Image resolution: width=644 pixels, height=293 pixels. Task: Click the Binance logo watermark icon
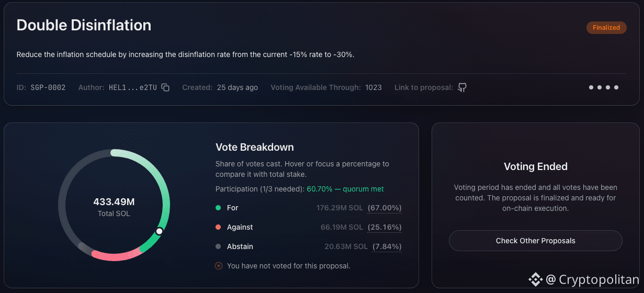click(x=535, y=280)
